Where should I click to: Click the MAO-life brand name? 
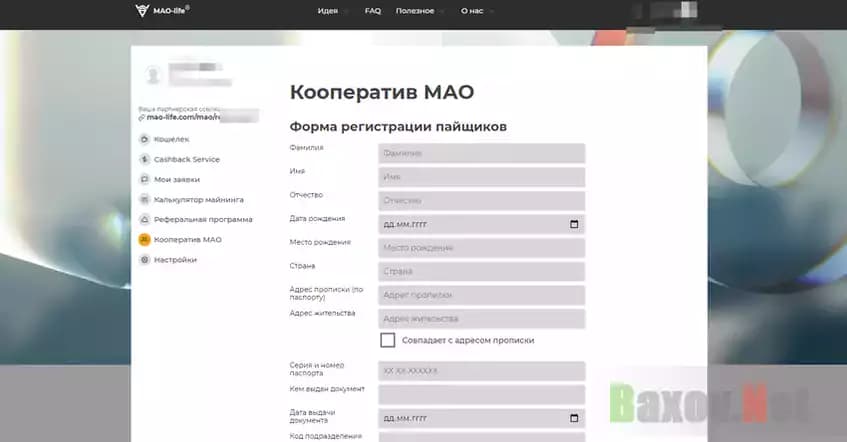pyautogui.click(x=171, y=10)
